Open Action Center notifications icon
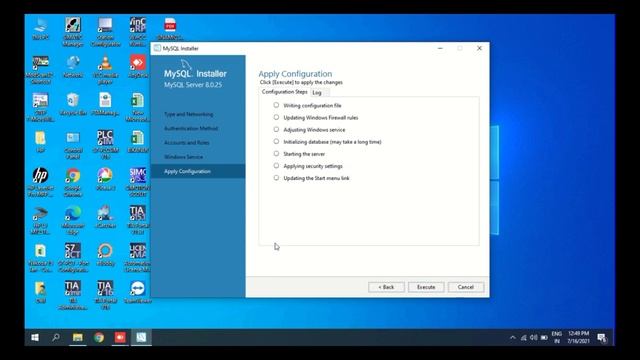The width and height of the screenshot is (640, 360). 602,337
